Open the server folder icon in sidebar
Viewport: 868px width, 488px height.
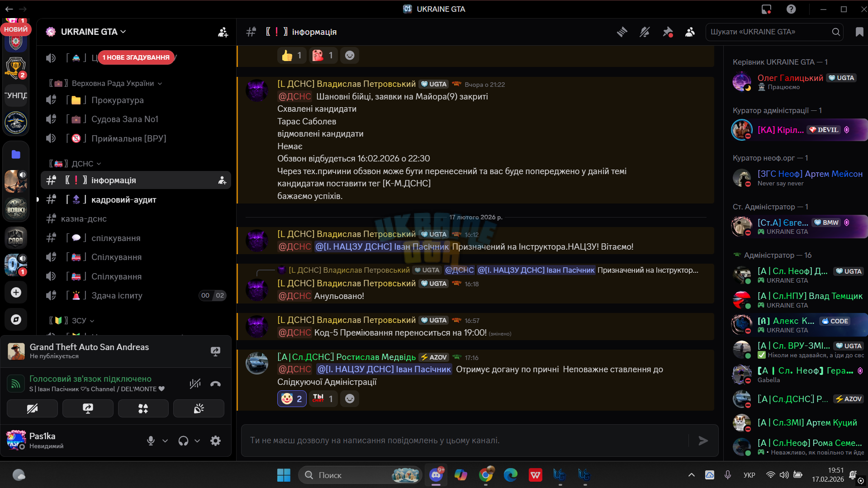coord(16,155)
